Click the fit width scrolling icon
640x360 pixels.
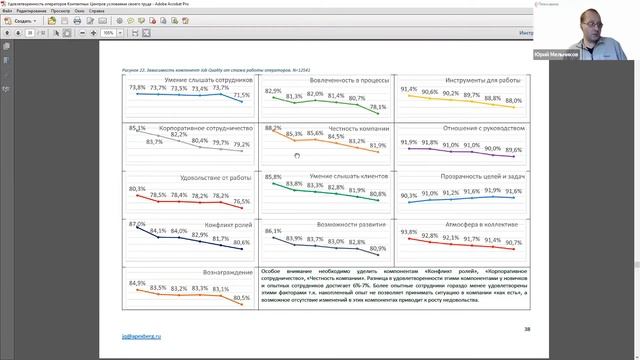coord(135,33)
